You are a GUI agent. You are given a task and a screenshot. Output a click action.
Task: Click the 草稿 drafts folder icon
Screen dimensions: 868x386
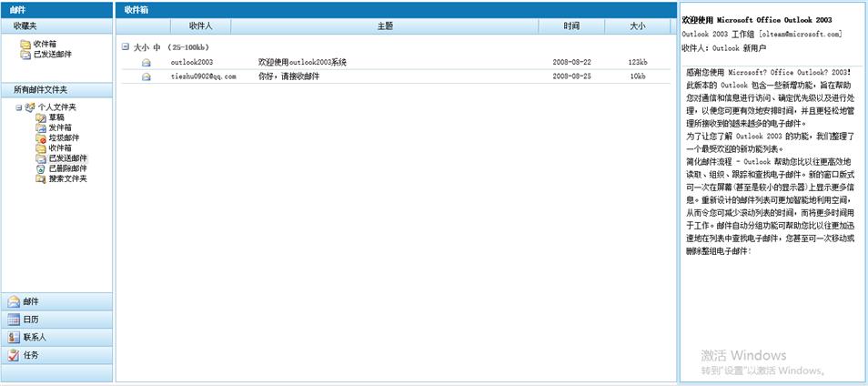40,117
